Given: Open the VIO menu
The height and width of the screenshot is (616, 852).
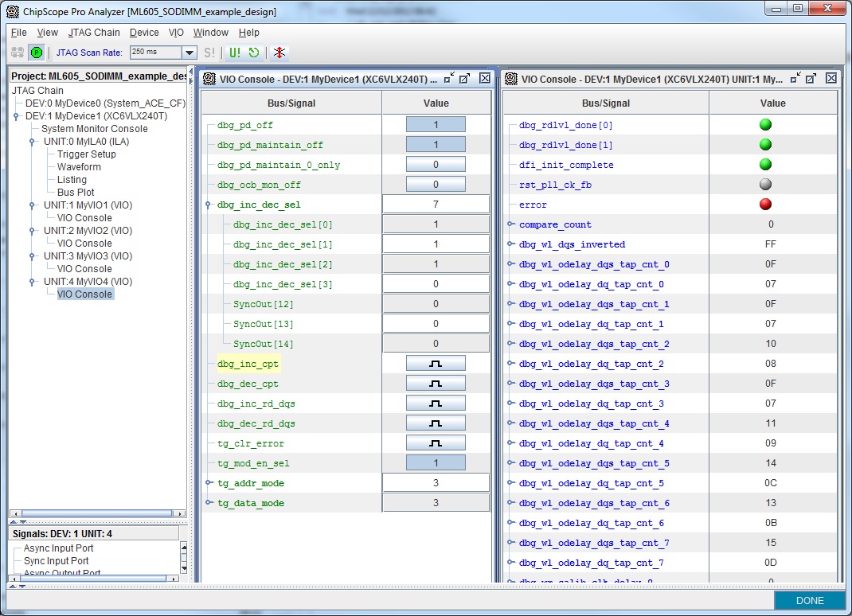Looking at the screenshot, I should pos(176,33).
